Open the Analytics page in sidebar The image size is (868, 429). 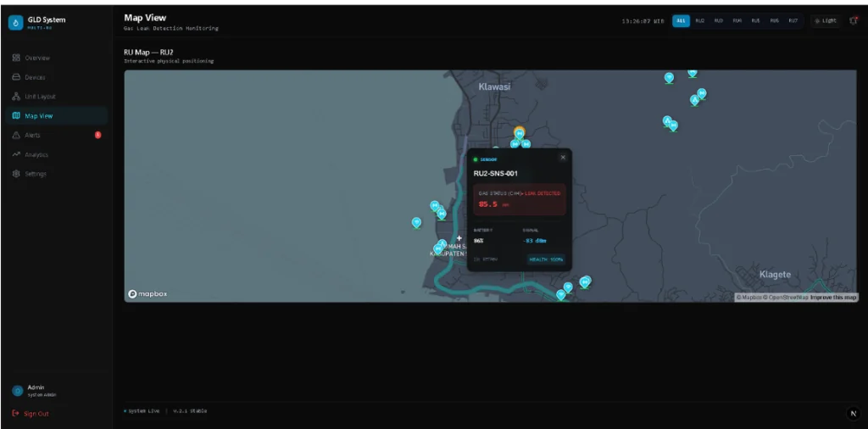(x=55, y=154)
